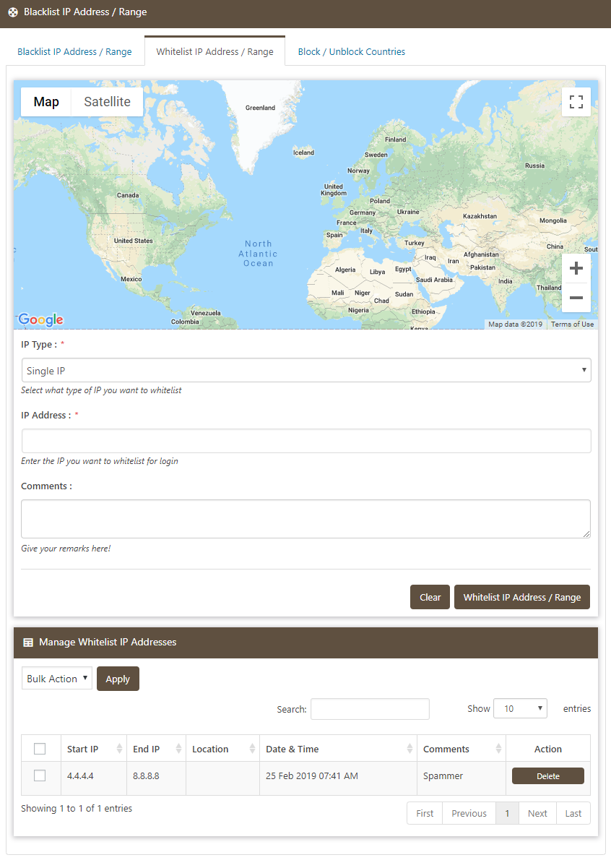The image size is (611, 868).
Task: Click the Google logo on the map
Action: click(x=41, y=319)
